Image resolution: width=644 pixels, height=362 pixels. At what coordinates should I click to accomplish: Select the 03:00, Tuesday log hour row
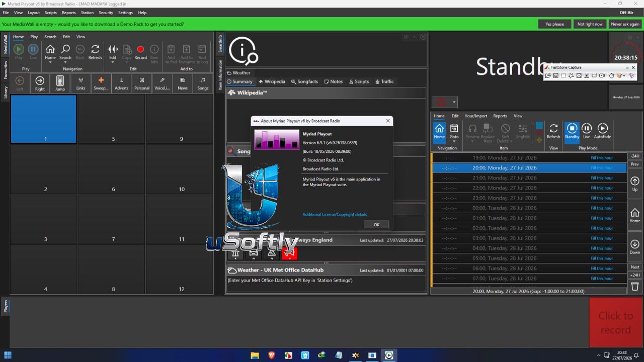[x=529, y=238]
